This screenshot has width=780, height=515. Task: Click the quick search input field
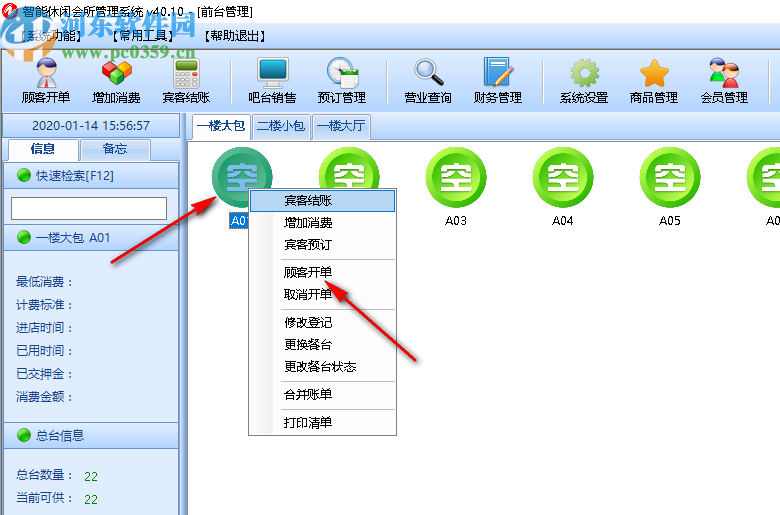89,208
